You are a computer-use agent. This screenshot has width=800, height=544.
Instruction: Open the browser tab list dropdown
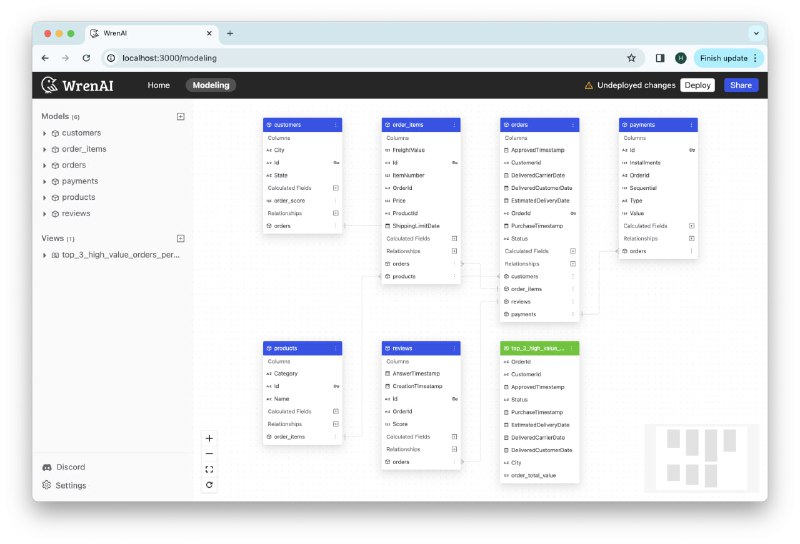click(x=756, y=33)
